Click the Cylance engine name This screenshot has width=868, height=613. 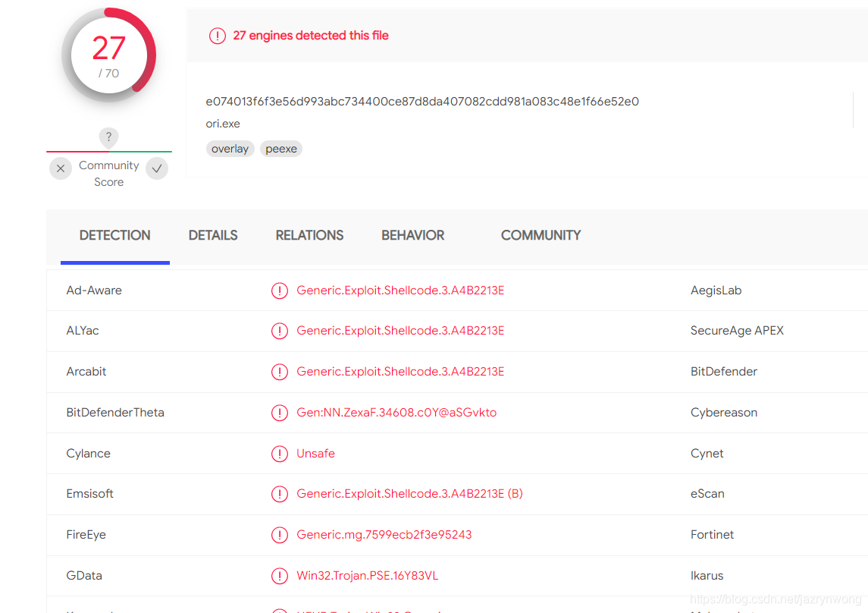pyautogui.click(x=89, y=454)
